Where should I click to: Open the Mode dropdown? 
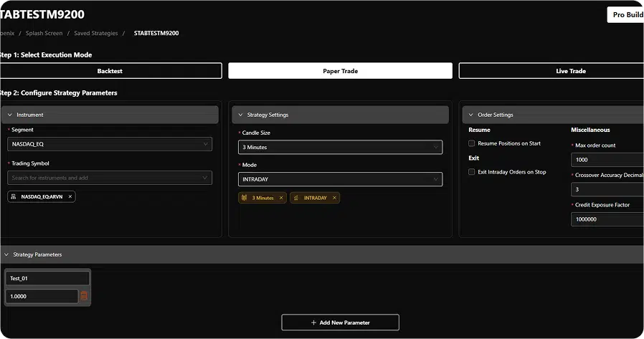340,179
